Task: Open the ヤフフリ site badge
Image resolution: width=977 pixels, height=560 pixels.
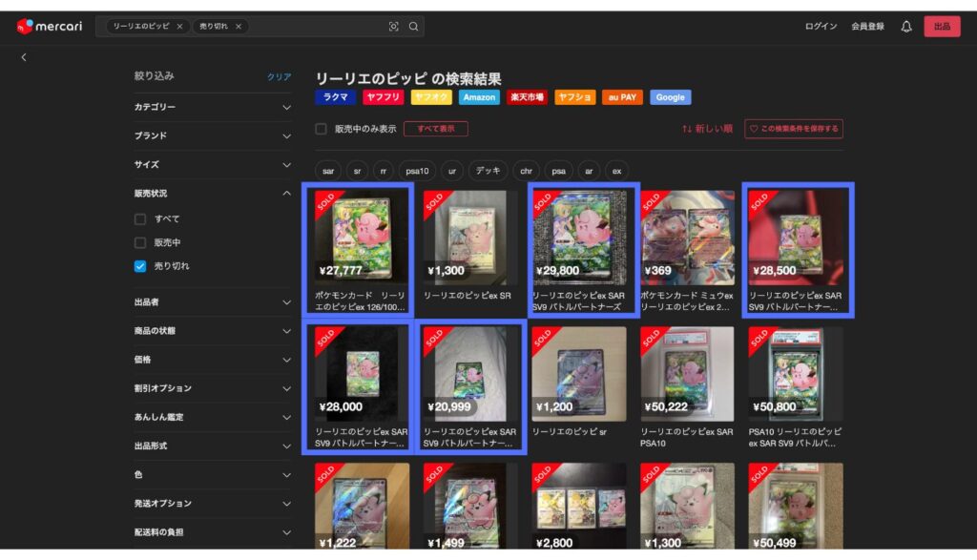Action: [383, 97]
